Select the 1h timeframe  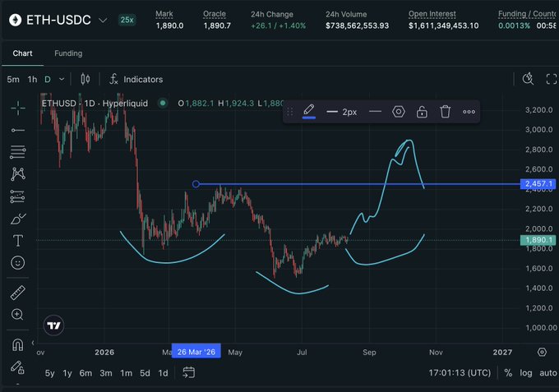(x=32, y=79)
